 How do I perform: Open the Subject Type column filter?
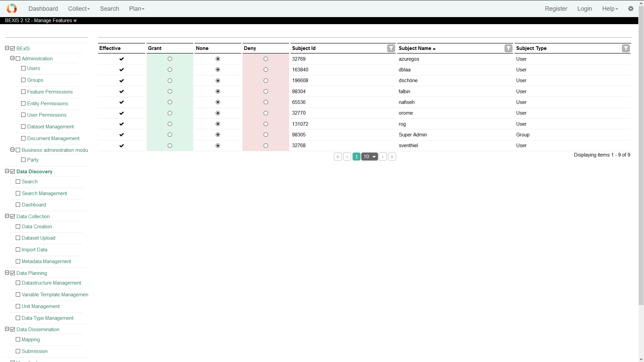point(626,48)
